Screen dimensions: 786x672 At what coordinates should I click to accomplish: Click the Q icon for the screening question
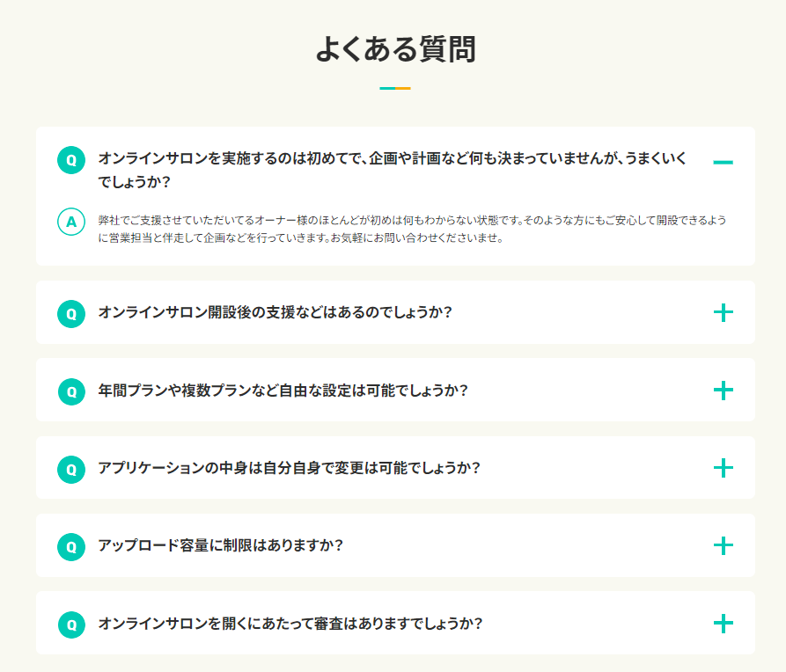(x=71, y=623)
